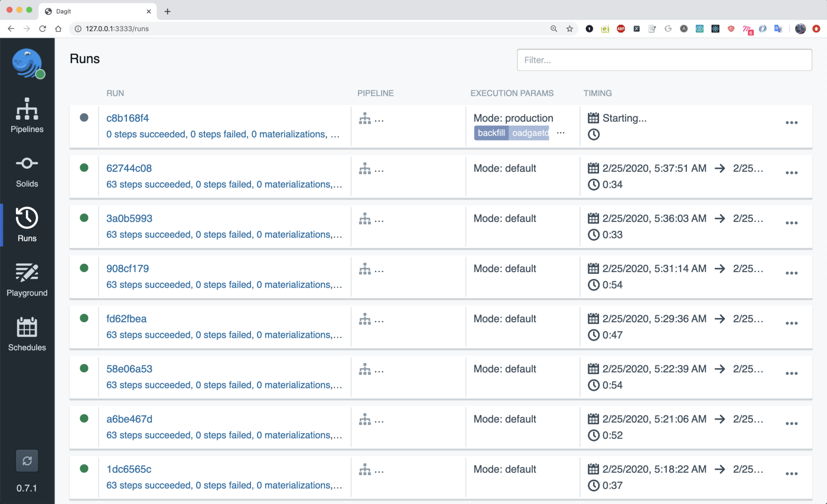The height and width of the screenshot is (504, 827).
Task: Open run a6be467d link
Action: (x=129, y=419)
